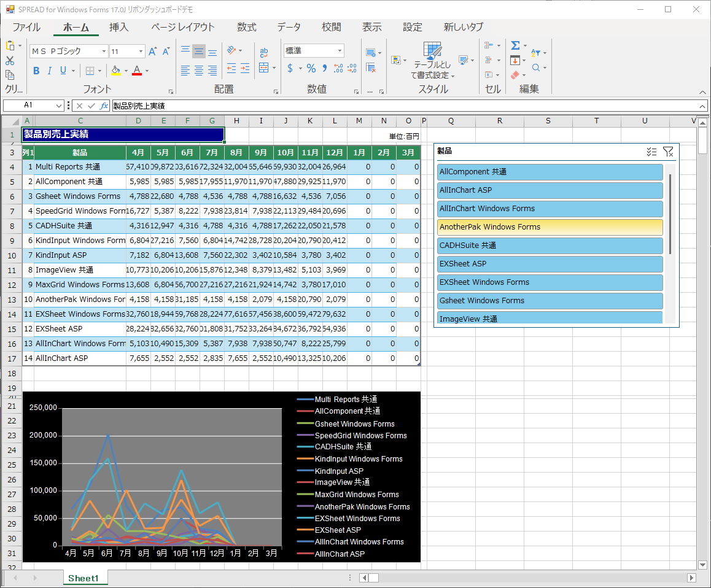Click the text orientation icon
Image resolution: width=711 pixels, height=588 pixels.
[x=231, y=50]
